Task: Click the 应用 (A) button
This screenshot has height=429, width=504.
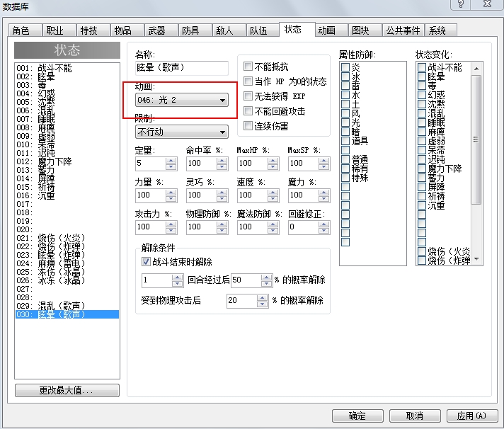Action: coord(472,416)
